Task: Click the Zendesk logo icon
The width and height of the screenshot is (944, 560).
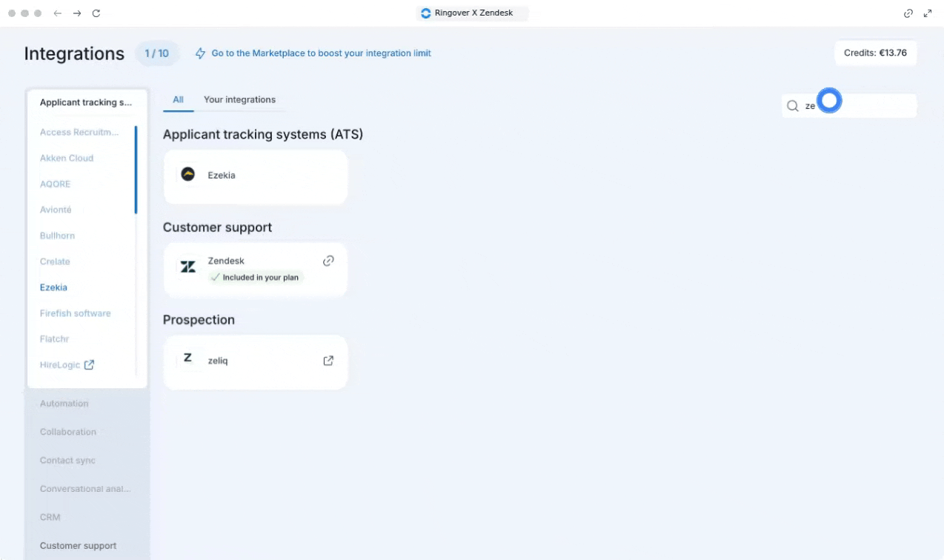Action: coord(188,267)
